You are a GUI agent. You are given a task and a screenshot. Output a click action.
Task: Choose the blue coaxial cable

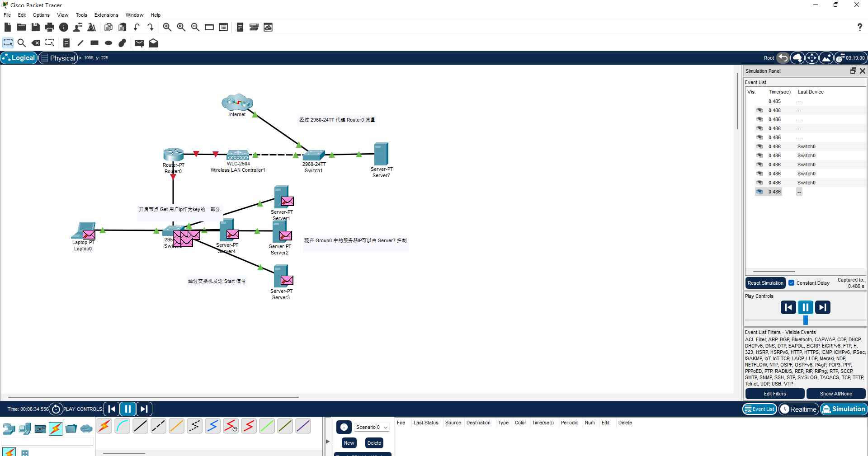point(212,426)
